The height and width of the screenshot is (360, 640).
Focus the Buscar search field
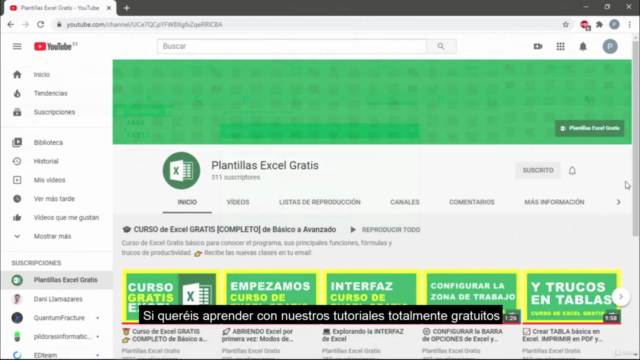click(x=292, y=47)
